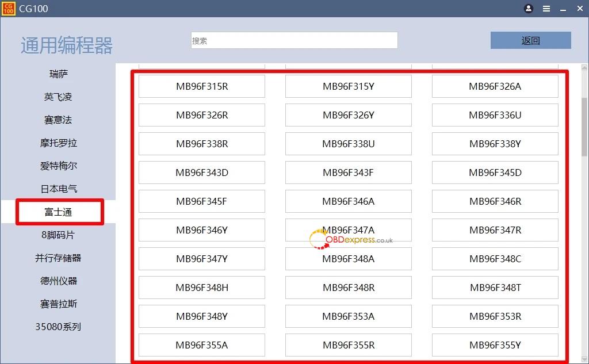This screenshot has width=589, height=364.
Task: Choose chip MB96F355Y
Action: pos(495,346)
